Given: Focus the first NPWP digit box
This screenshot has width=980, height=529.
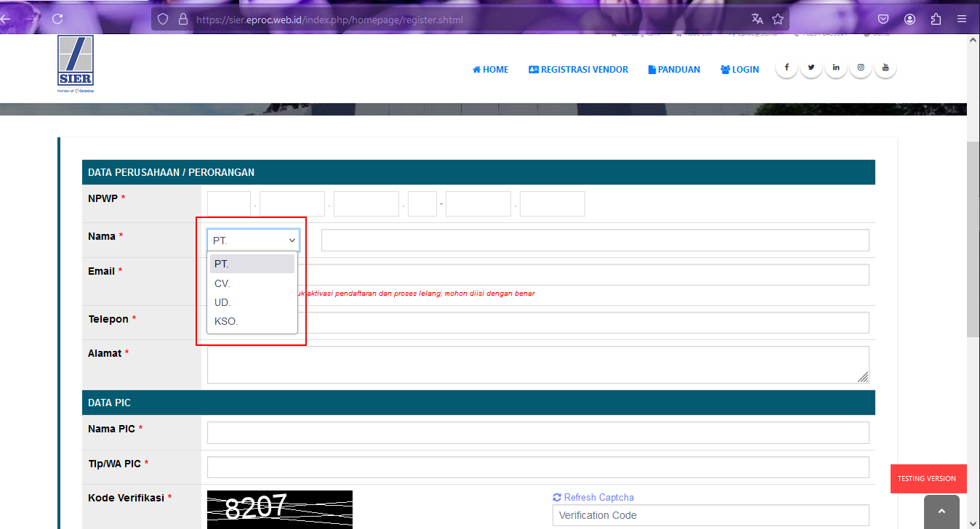Looking at the screenshot, I should pyautogui.click(x=229, y=204).
